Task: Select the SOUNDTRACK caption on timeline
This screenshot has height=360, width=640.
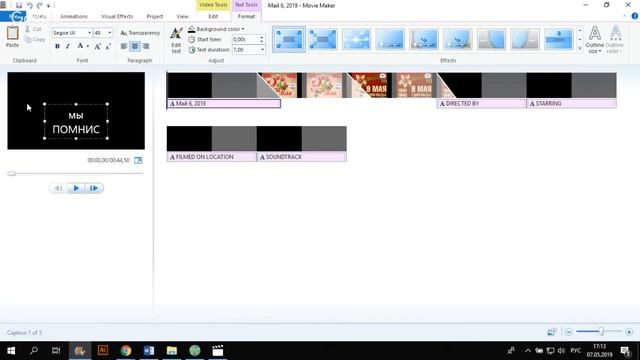Action: coord(302,157)
